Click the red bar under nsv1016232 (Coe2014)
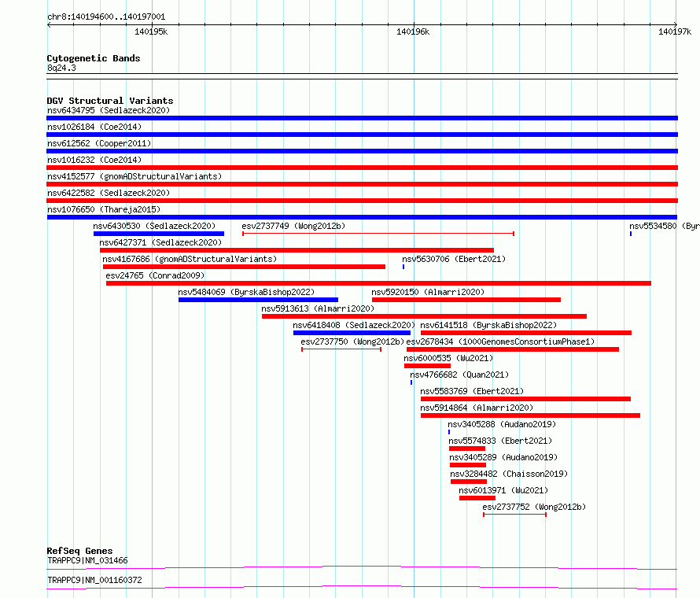This screenshot has width=700, height=598. (x=362, y=168)
